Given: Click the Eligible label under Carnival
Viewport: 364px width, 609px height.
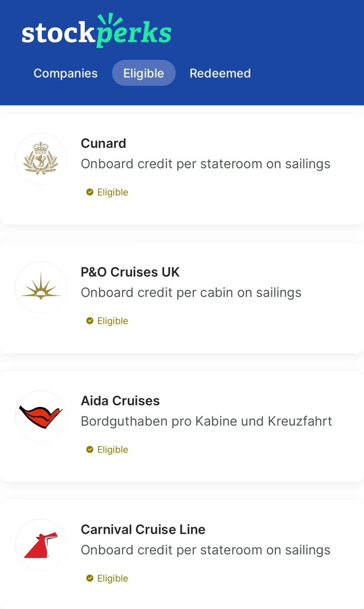Looking at the screenshot, I should tap(113, 578).
